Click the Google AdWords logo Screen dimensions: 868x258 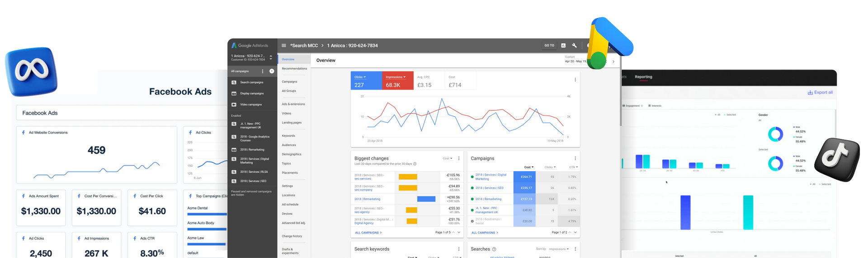pyautogui.click(x=250, y=45)
